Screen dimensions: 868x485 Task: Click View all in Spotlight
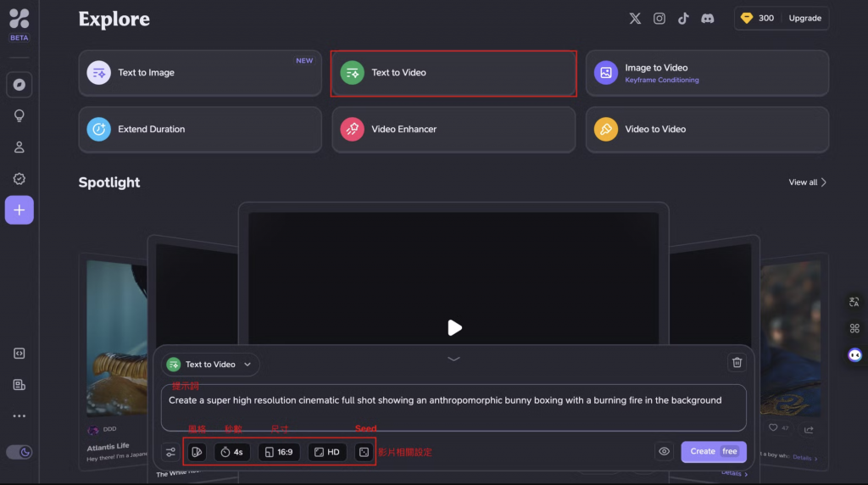click(x=807, y=182)
